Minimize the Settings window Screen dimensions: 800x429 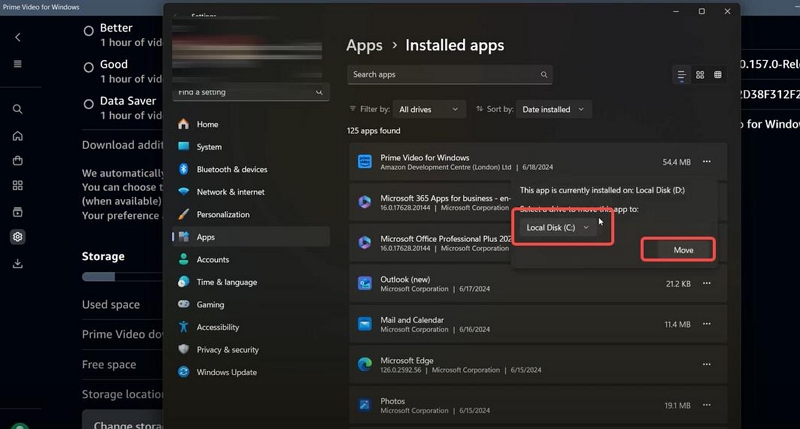point(676,11)
